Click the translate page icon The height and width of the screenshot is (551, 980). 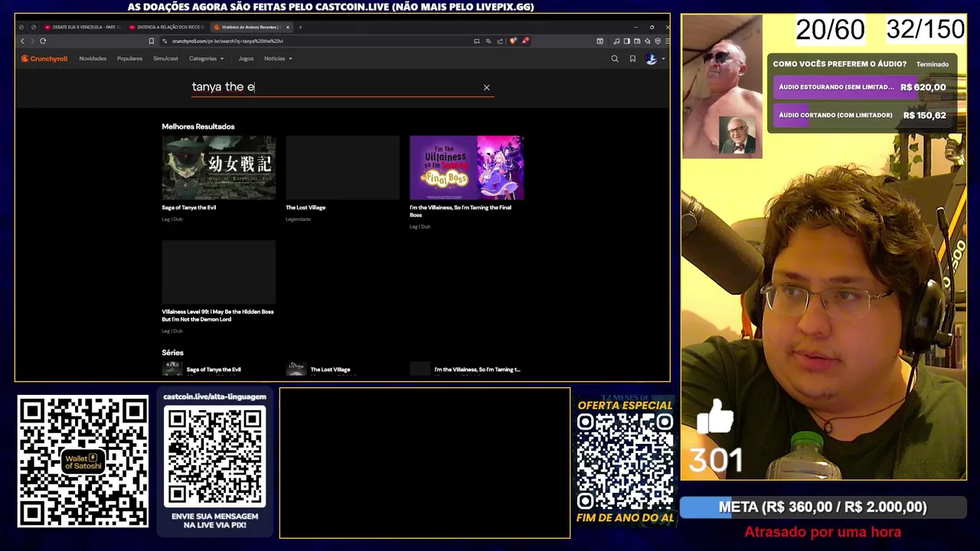pos(488,41)
